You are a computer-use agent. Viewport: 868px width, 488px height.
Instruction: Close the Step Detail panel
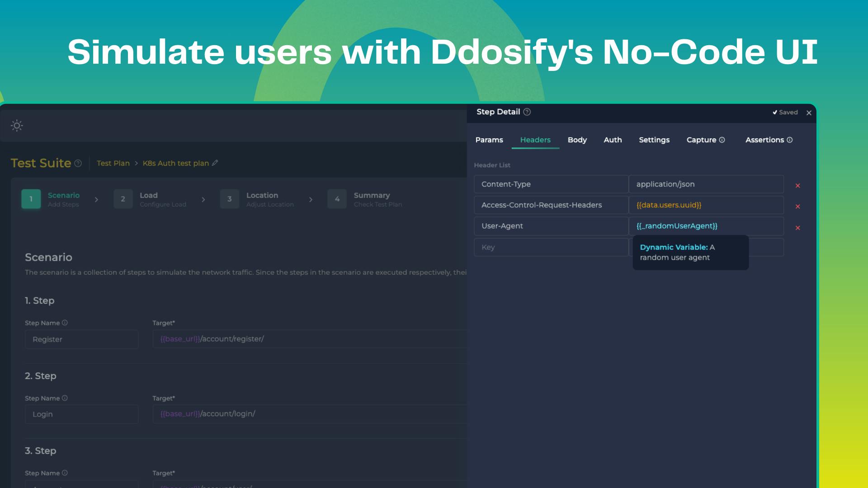click(809, 113)
